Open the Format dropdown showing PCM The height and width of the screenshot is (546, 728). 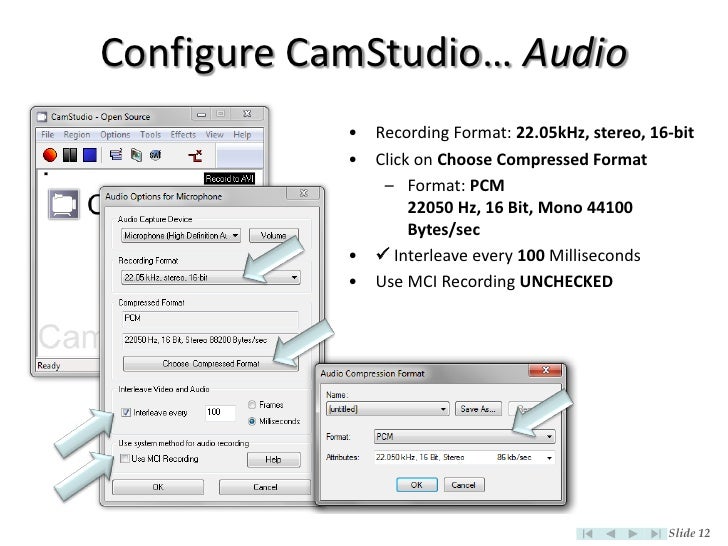(x=464, y=436)
